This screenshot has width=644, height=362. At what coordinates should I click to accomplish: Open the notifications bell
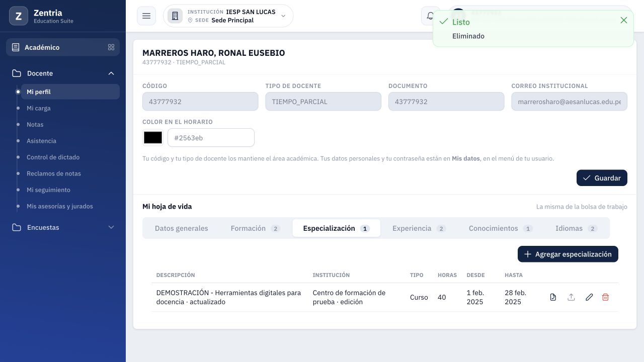[430, 16]
